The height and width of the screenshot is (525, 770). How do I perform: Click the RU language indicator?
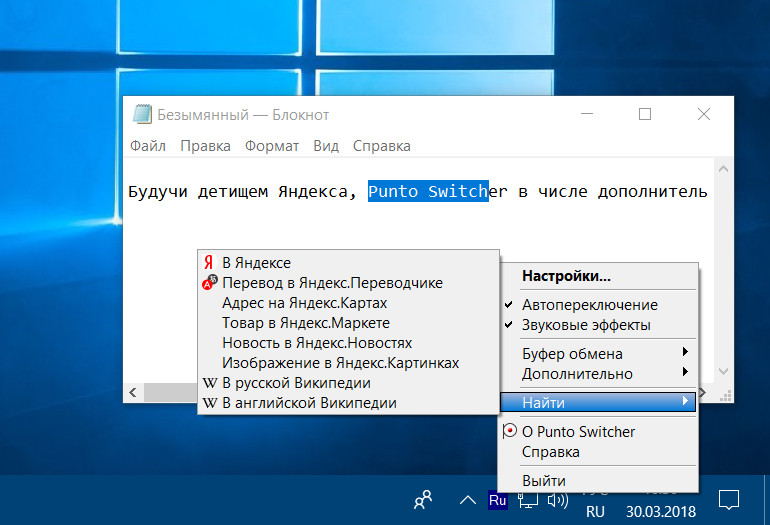click(595, 512)
